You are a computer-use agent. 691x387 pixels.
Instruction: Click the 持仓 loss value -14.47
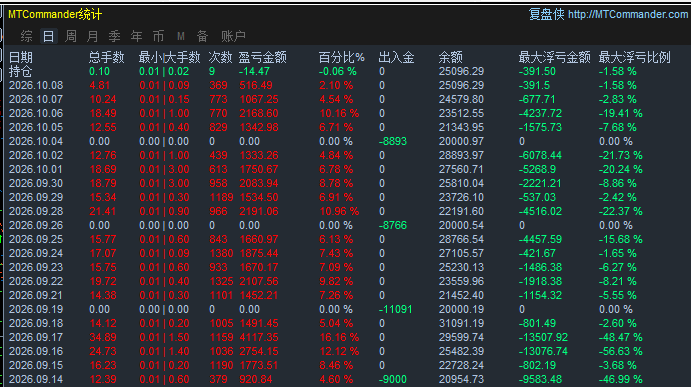click(254, 71)
